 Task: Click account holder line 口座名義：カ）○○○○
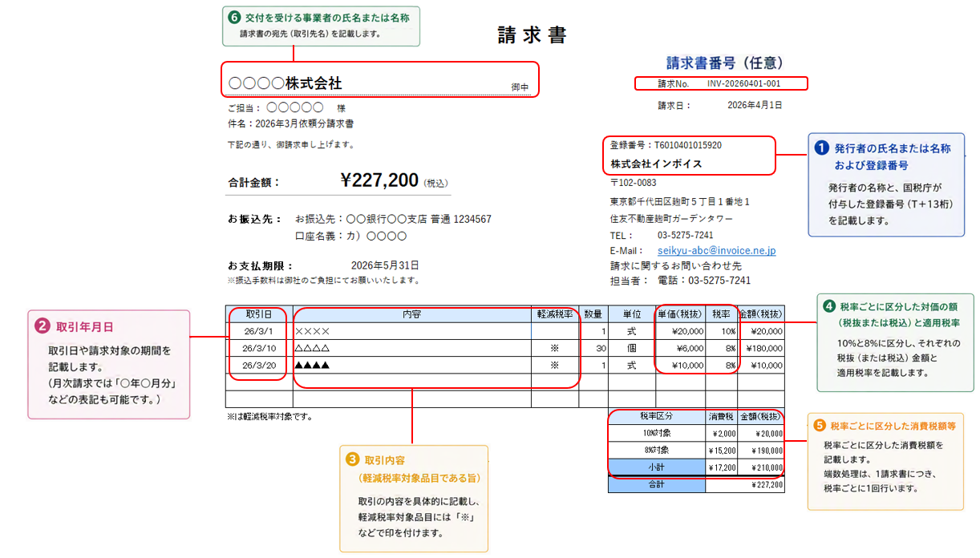point(351,237)
